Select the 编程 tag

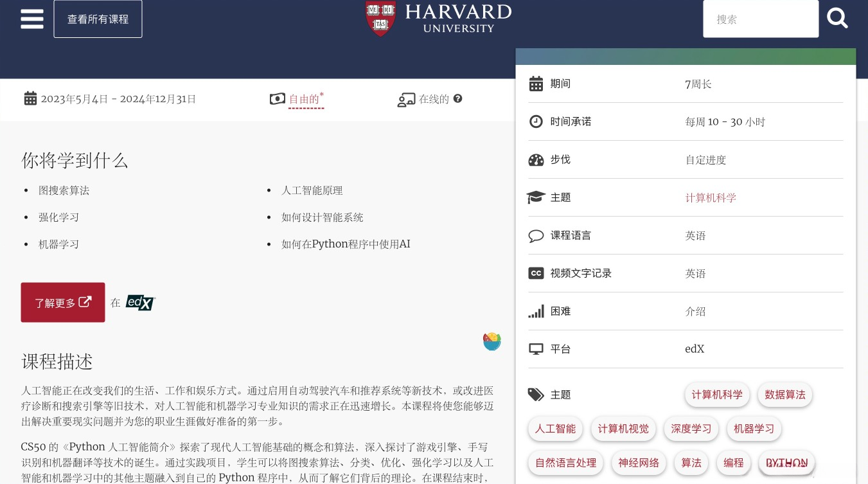coord(734,463)
